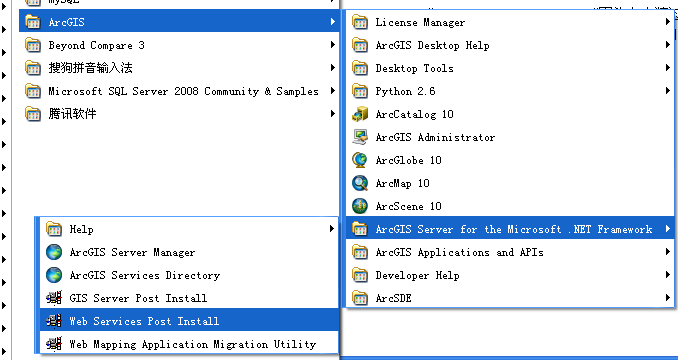Launch Web Mapping Application Migration Utility
Screen dimensions: 678x360
[189, 344]
